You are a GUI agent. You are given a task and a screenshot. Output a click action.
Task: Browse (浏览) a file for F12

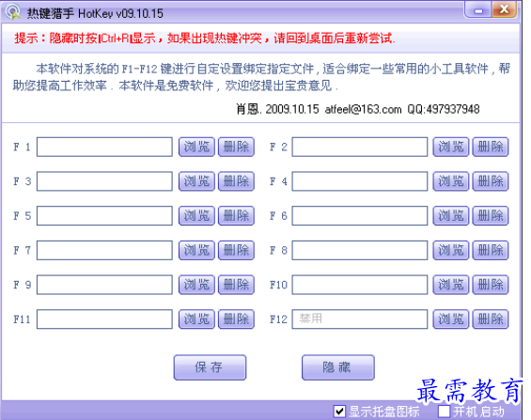click(451, 319)
